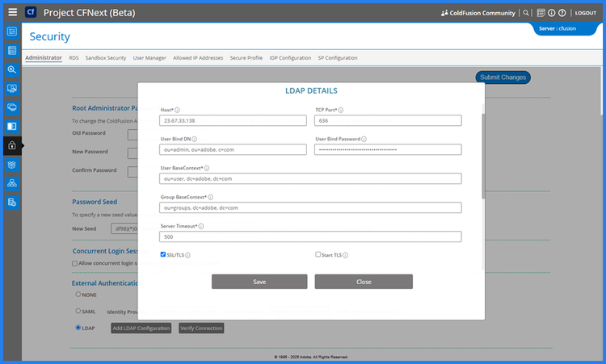Open the SP Configuration tab
606x364 pixels.
pos(338,58)
